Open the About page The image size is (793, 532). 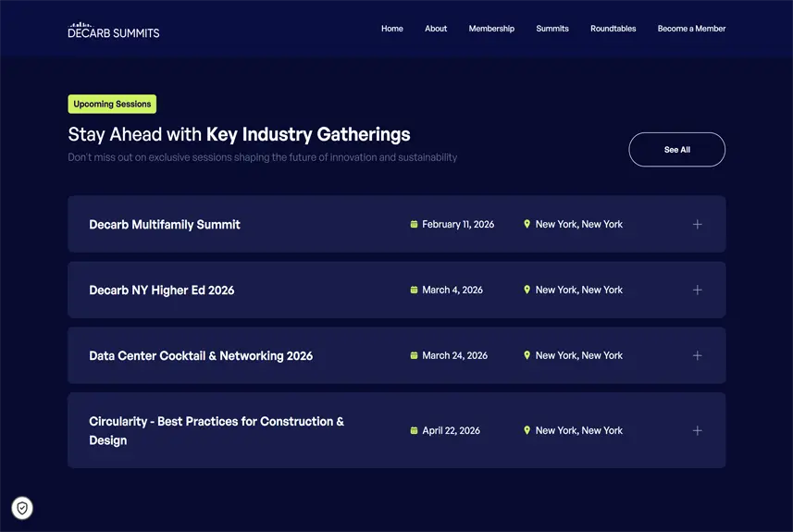click(436, 29)
